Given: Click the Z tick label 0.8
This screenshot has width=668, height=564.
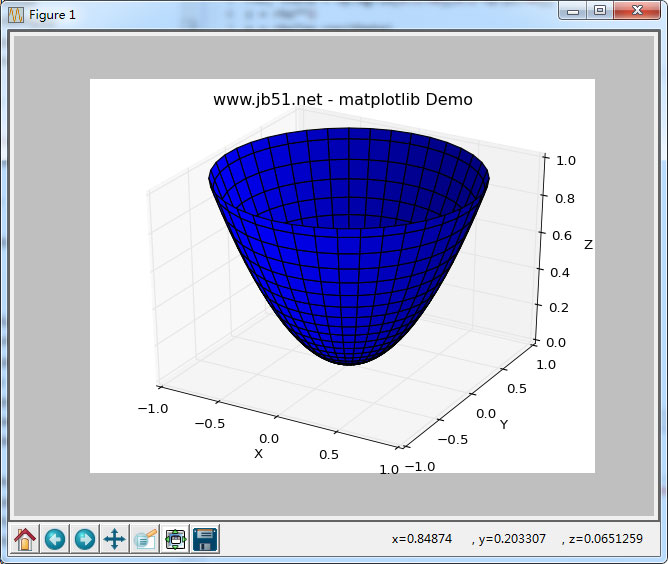Looking at the screenshot, I should (x=564, y=199).
